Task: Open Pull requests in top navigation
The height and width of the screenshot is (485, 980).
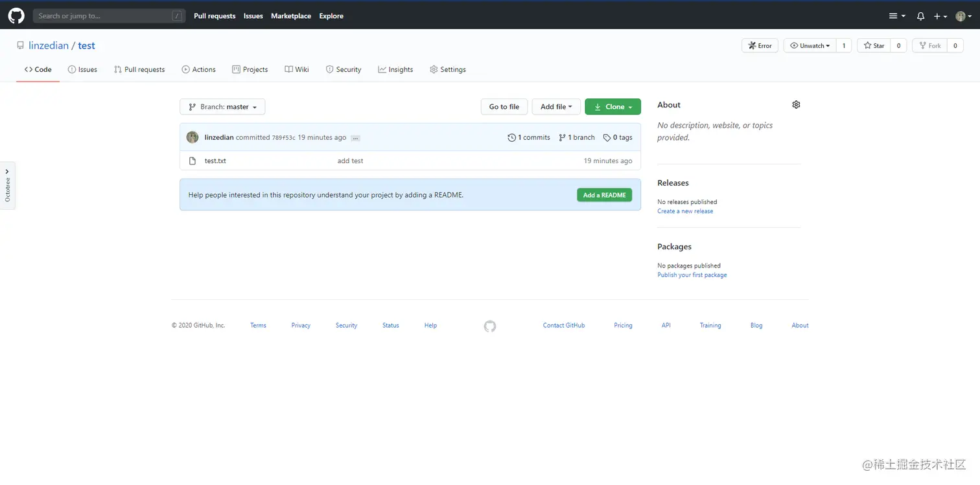Action: pos(215,16)
